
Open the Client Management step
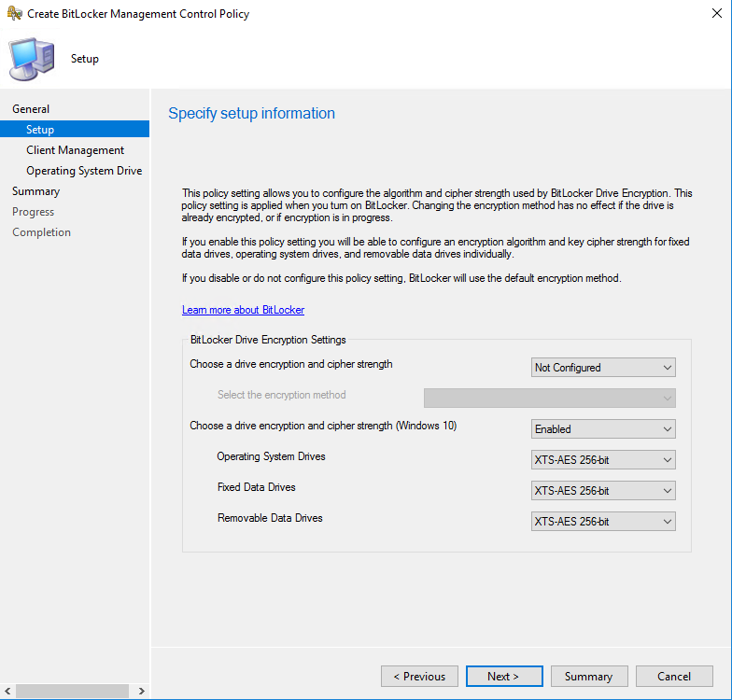[75, 149]
